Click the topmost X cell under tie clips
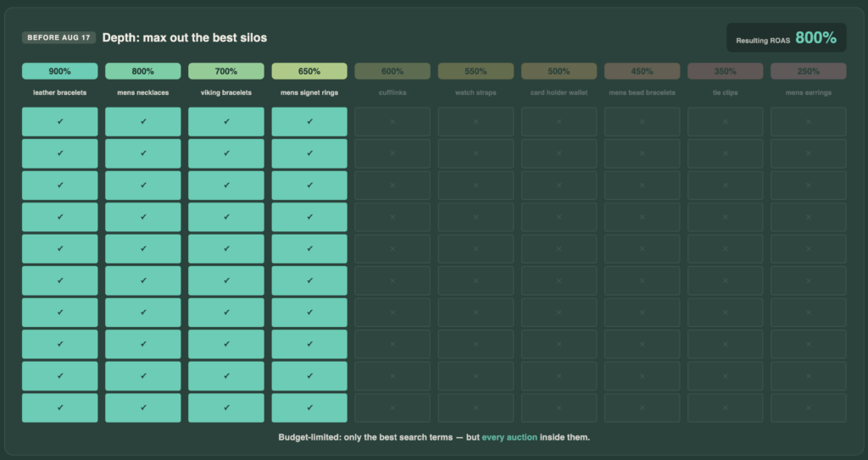 726,122
